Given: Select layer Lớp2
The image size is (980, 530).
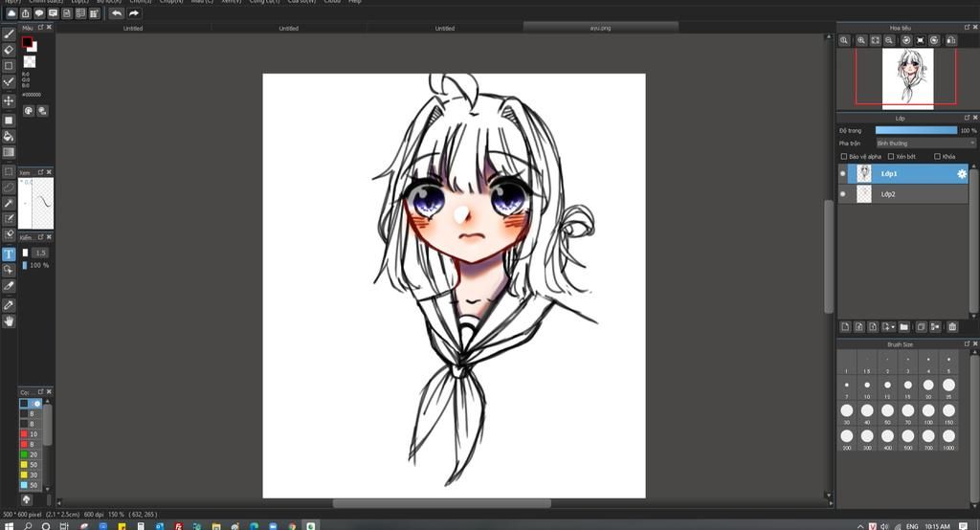Looking at the screenshot, I should click(x=902, y=194).
